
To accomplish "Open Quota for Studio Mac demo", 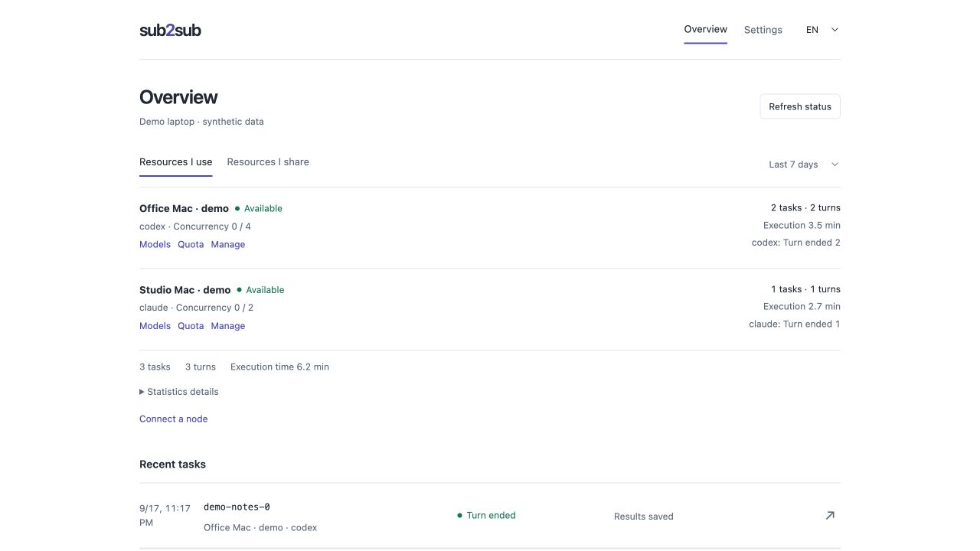I will tap(191, 326).
